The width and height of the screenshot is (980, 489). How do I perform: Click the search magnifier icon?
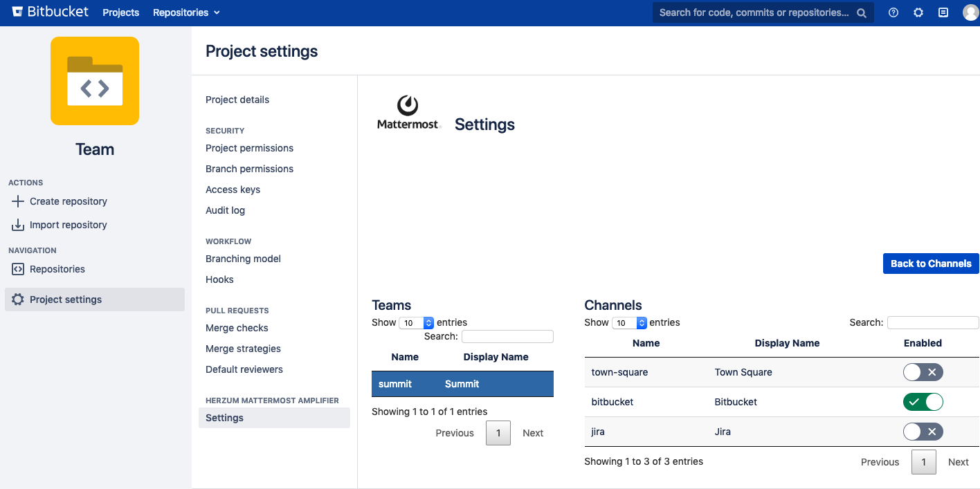tap(862, 12)
